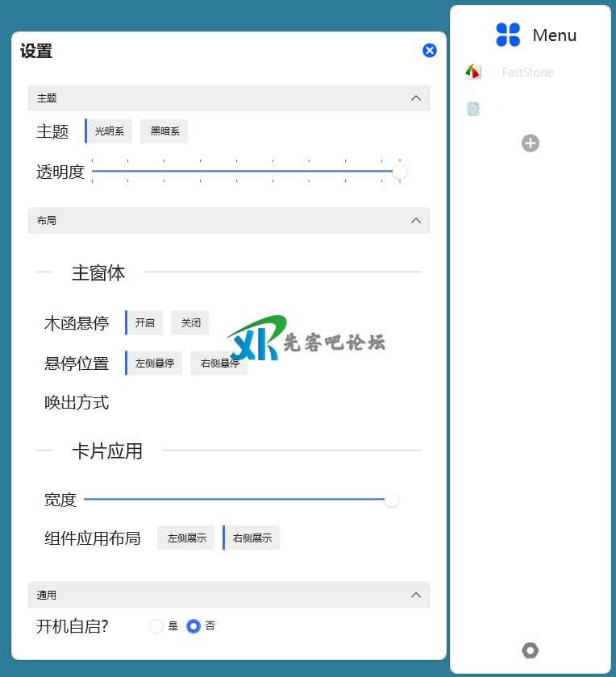Set 组件应用布局 to 左侧展示
This screenshot has width=616, height=677.
coord(186,538)
